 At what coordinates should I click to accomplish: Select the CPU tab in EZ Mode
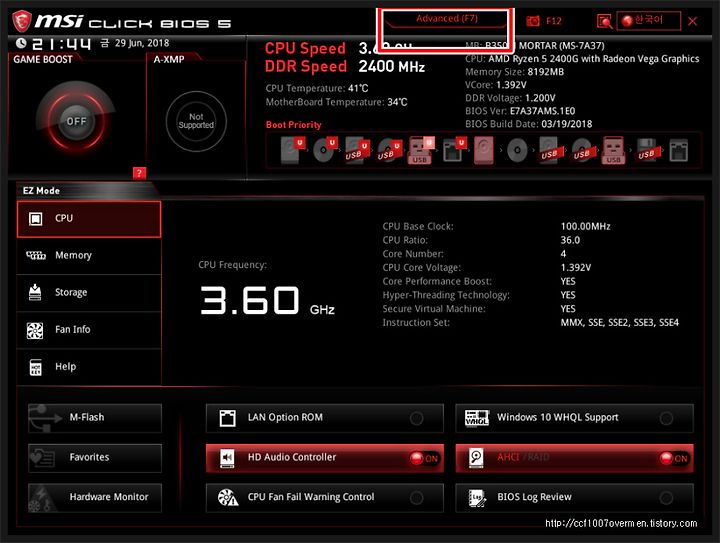coord(89,219)
